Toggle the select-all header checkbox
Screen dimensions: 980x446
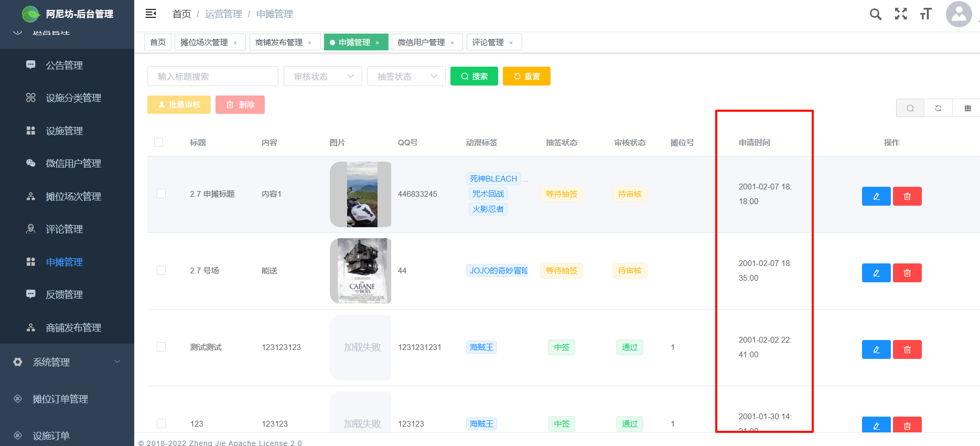[x=159, y=142]
